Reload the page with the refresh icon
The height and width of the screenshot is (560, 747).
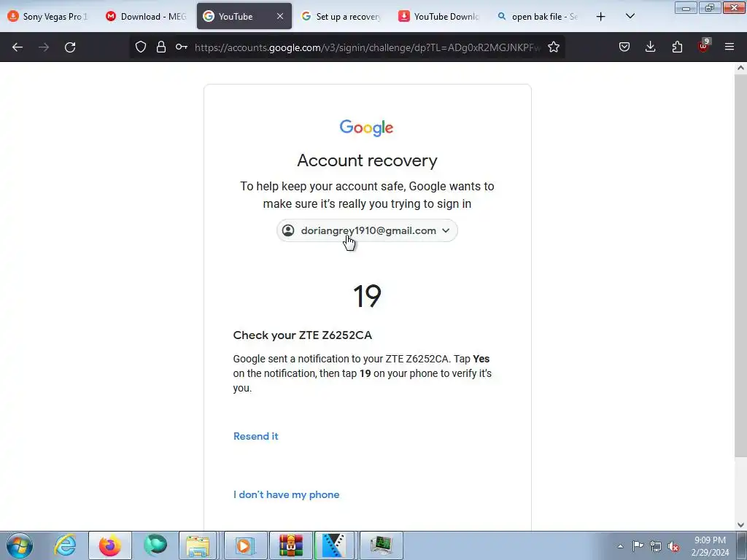pyautogui.click(x=70, y=47)
